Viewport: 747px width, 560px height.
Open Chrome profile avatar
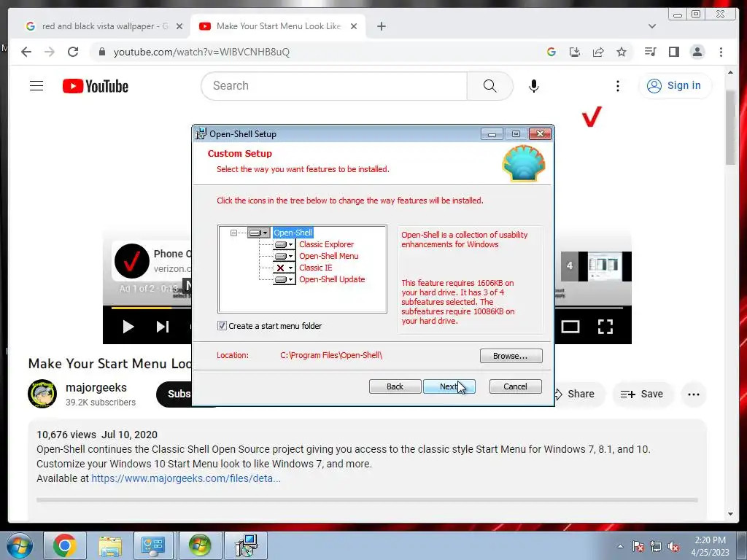697,52
